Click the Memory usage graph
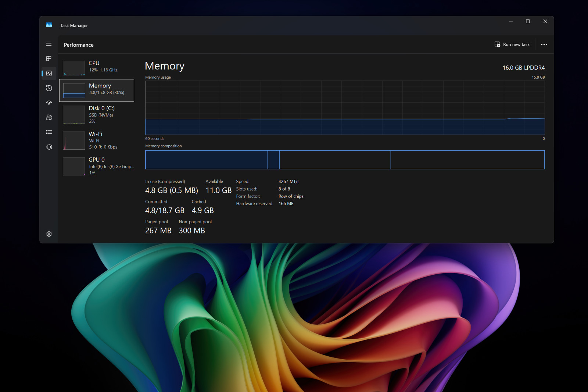 345,108
